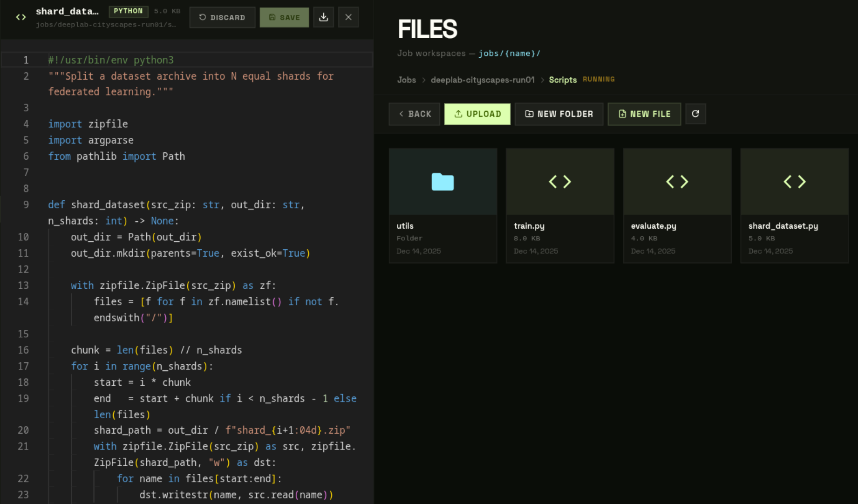Refresh the file list

point(695,114)
